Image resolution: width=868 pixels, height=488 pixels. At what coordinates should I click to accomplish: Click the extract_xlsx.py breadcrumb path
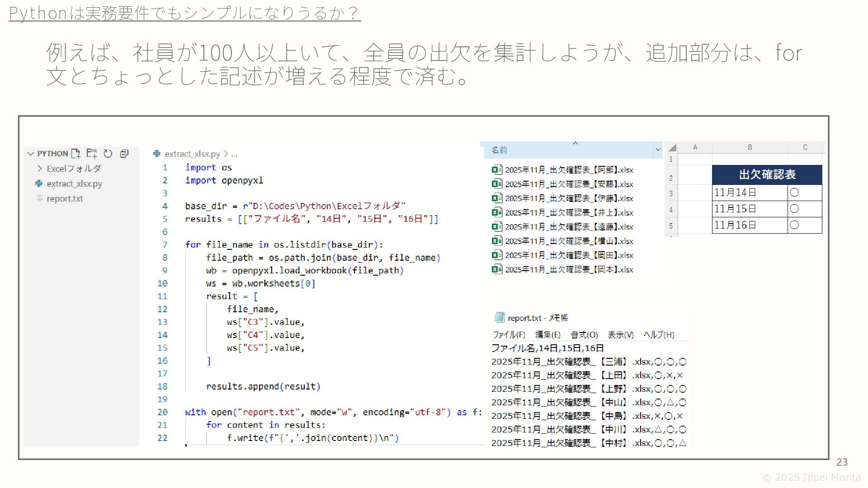point(192,154)
